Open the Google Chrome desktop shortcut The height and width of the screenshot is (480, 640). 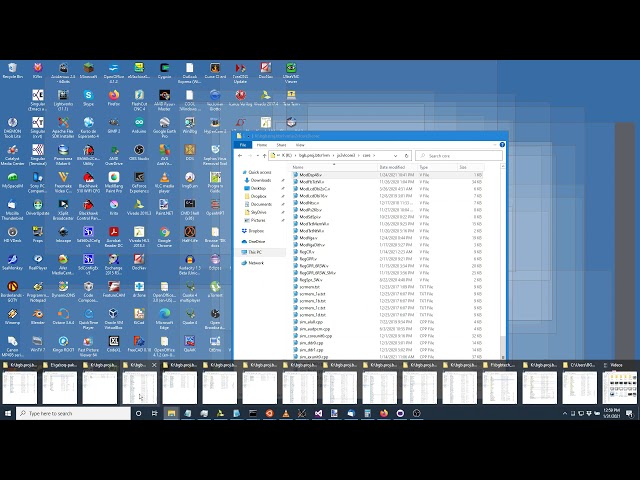point(164,237)
